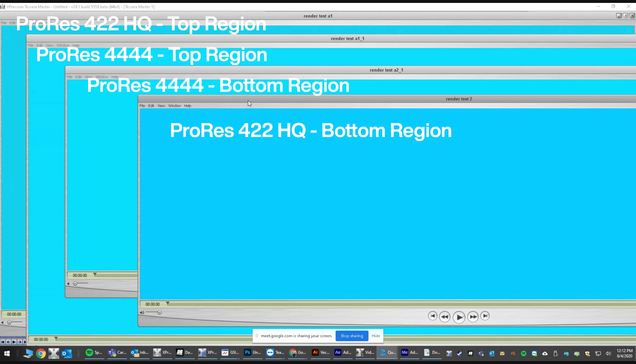Open Spotify taskbar button

point(94,353)
